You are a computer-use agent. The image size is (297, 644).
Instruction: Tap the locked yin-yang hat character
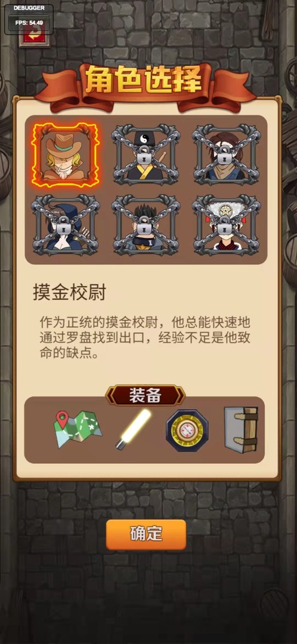pos(146,154)
